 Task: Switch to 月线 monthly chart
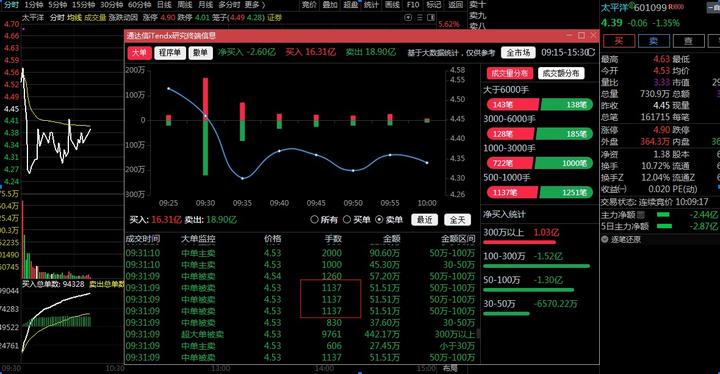(205, 5)
